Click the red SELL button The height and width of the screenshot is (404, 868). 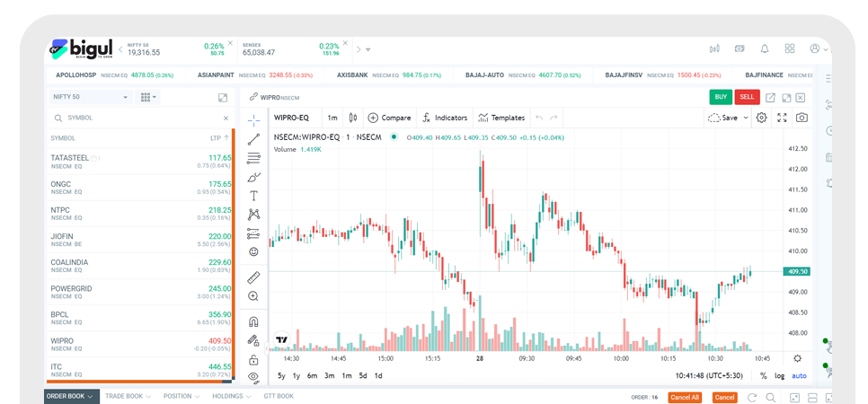coord(747,97)
